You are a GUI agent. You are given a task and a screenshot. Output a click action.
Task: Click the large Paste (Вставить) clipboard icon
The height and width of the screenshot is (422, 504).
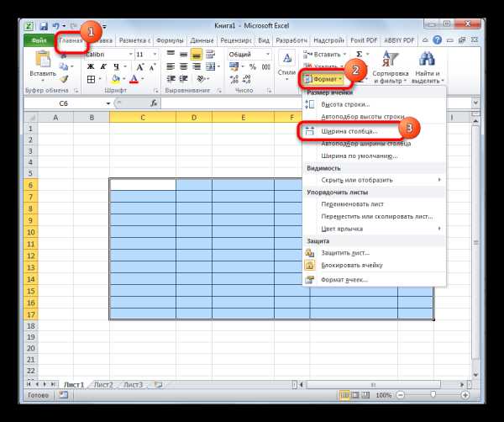click(43, 60)
